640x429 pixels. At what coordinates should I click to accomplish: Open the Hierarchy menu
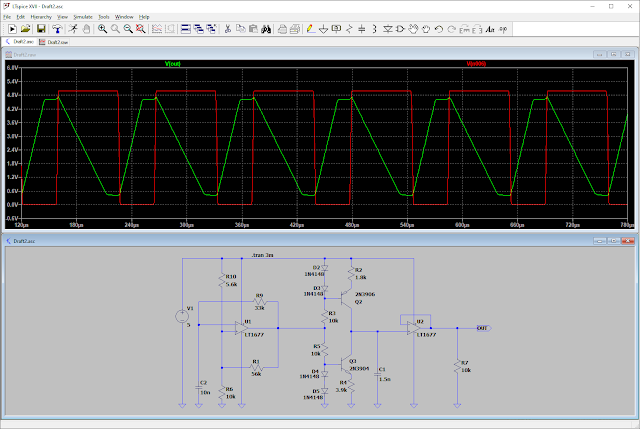tap(41, 17)
